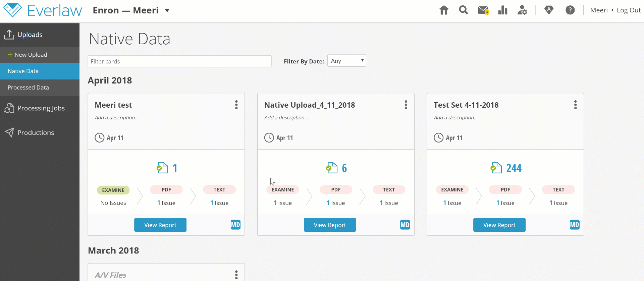Image resolution: width=644 pixels, height=281 pixels.
Task: Go to the Home icon in the header
Action: click(x=444, y=10)
